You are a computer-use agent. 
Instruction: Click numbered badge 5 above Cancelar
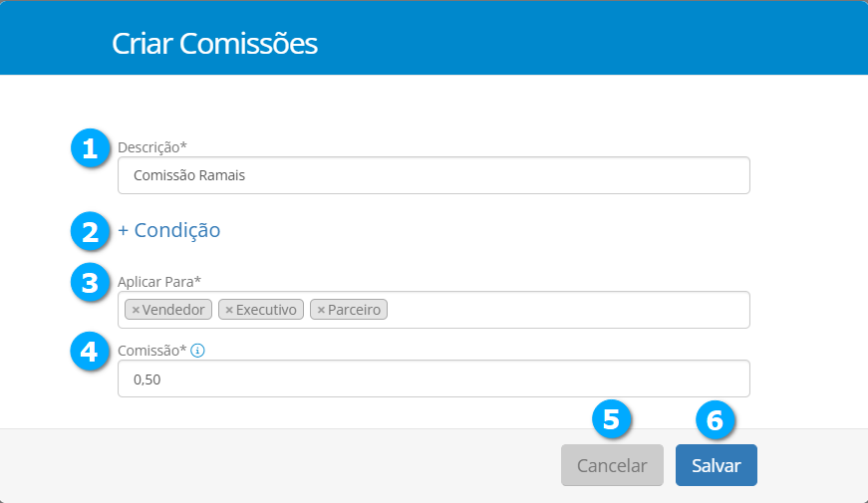point(612,419)
